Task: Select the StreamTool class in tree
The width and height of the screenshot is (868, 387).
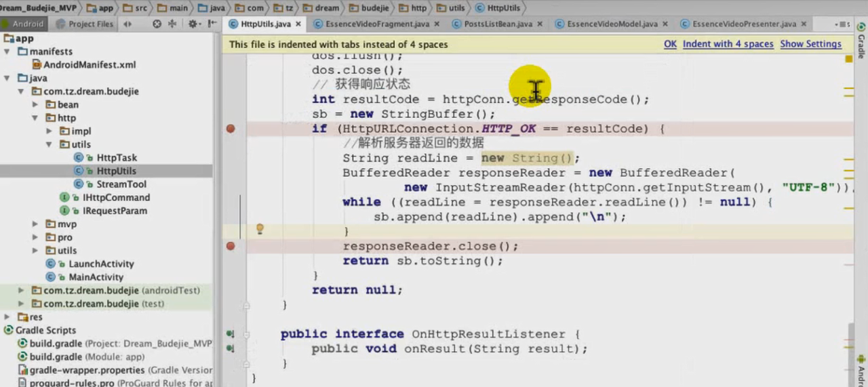Action: (x=121, y=184)
